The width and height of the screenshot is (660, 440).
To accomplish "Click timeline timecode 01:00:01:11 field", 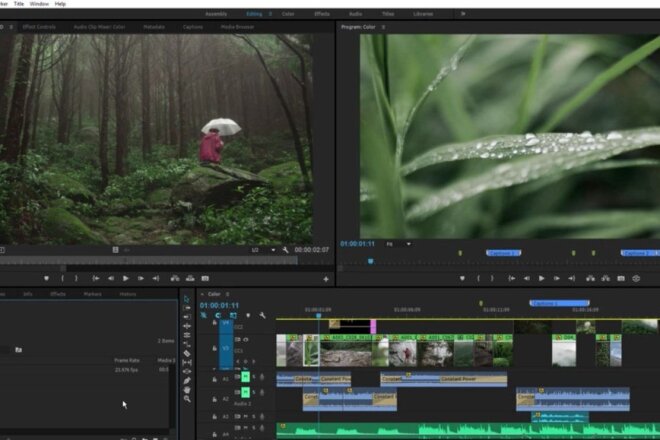I will pos(219,305).
